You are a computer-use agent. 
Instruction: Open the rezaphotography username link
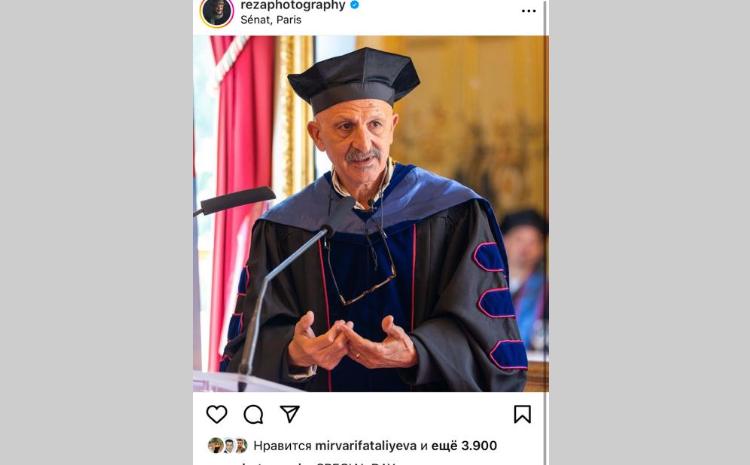click(293, 5)
